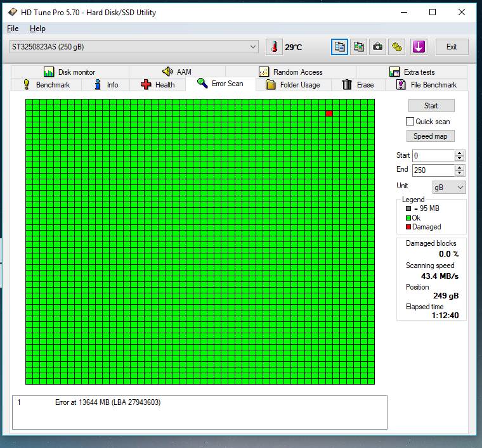This screenshot has height=448, width=482.
Task: Switch to the File Benchmark tab
Action: (426, 84)
